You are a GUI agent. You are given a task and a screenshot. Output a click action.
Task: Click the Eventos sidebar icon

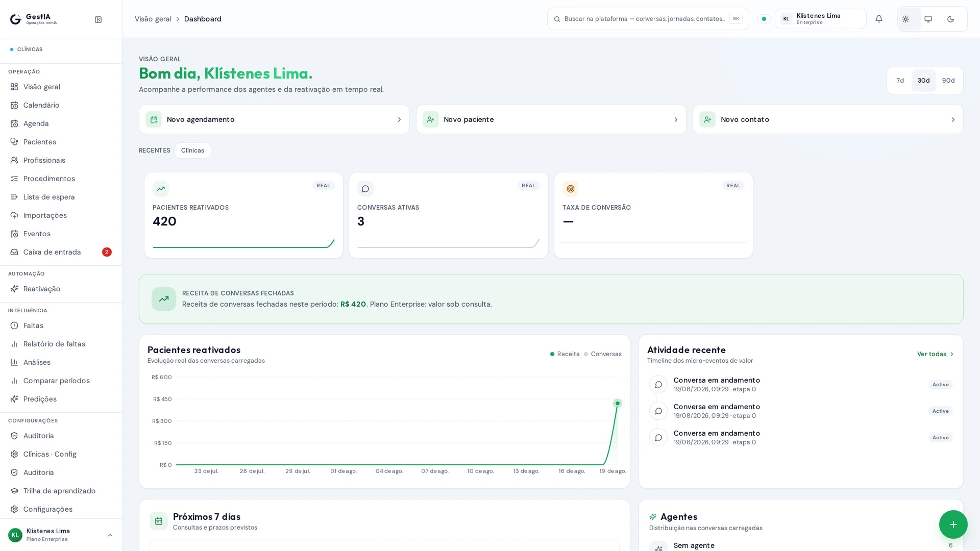14,234
